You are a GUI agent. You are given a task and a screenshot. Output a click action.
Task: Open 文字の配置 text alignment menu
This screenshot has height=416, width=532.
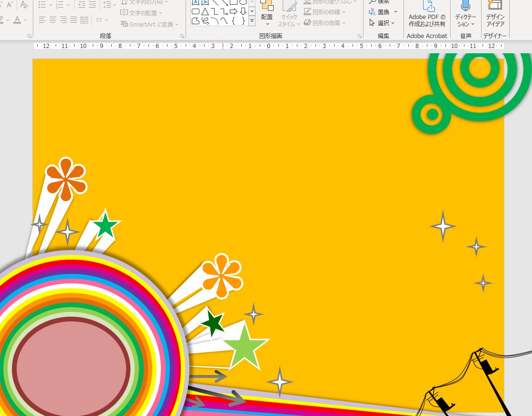[x=141, y=13]
